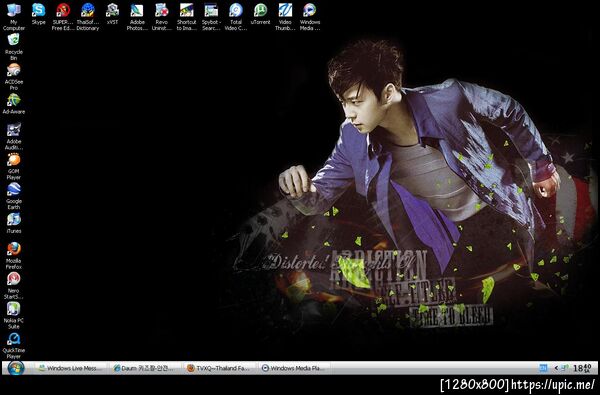Open the Shortcut to Ima... icon
The image size is (600, 395).
(186, 16)
